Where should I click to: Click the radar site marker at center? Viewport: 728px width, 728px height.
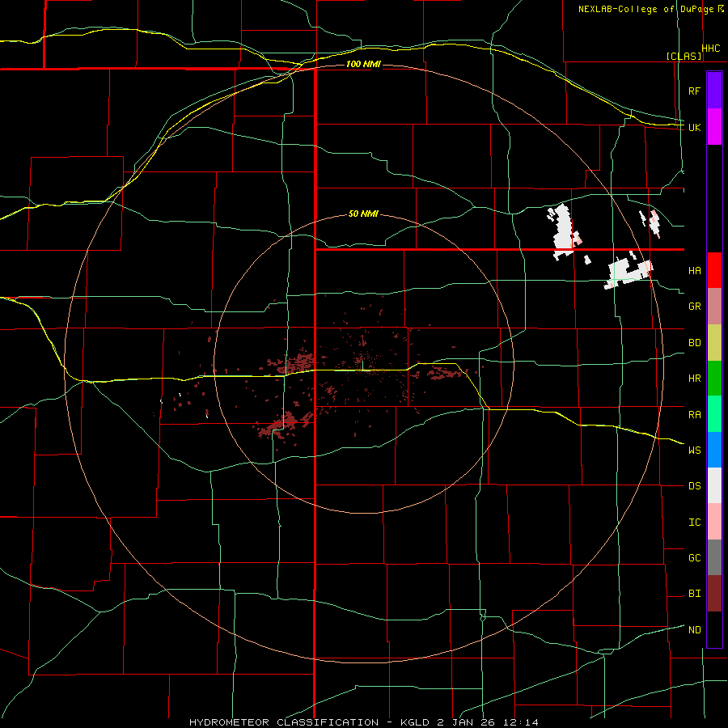[362, 366]
